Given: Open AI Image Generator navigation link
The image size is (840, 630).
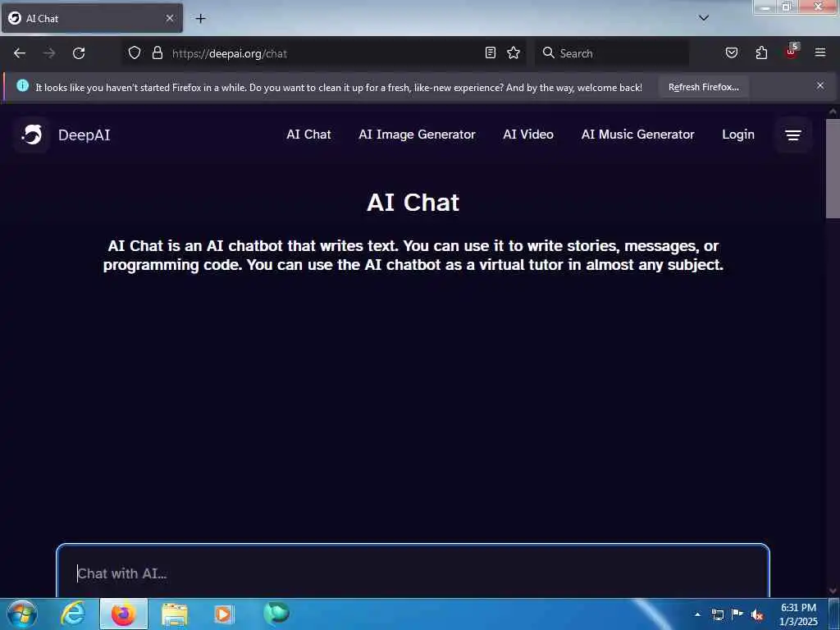Looking at the screenshot, I should click(417, 135).
